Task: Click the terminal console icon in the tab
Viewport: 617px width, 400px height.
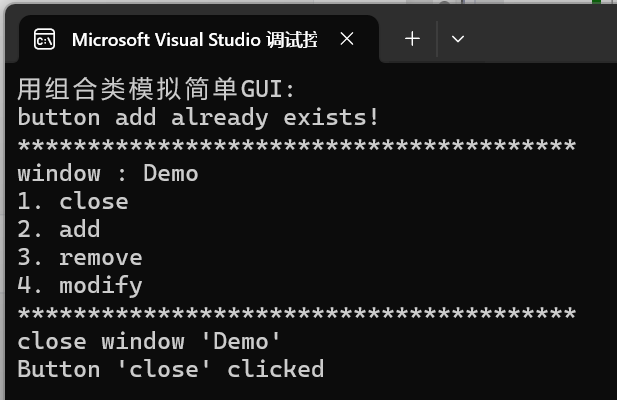Action: [x=44, y=39]
